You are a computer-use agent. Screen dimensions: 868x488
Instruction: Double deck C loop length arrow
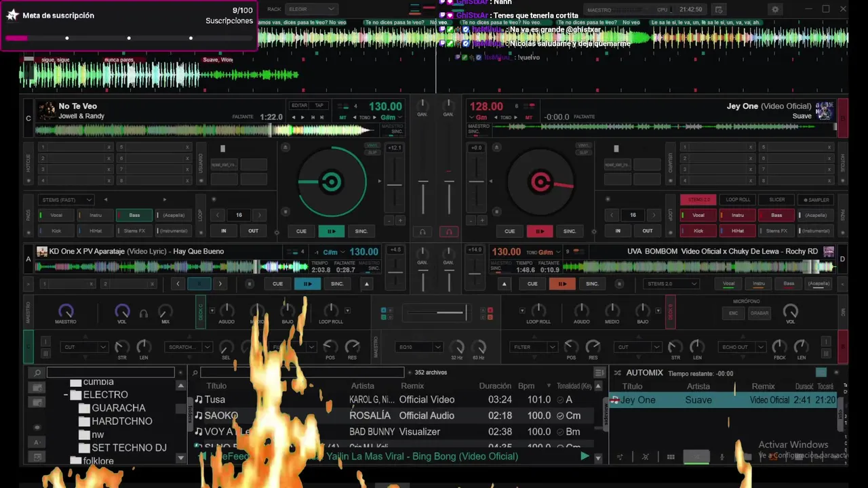click(x=259, y=215)
